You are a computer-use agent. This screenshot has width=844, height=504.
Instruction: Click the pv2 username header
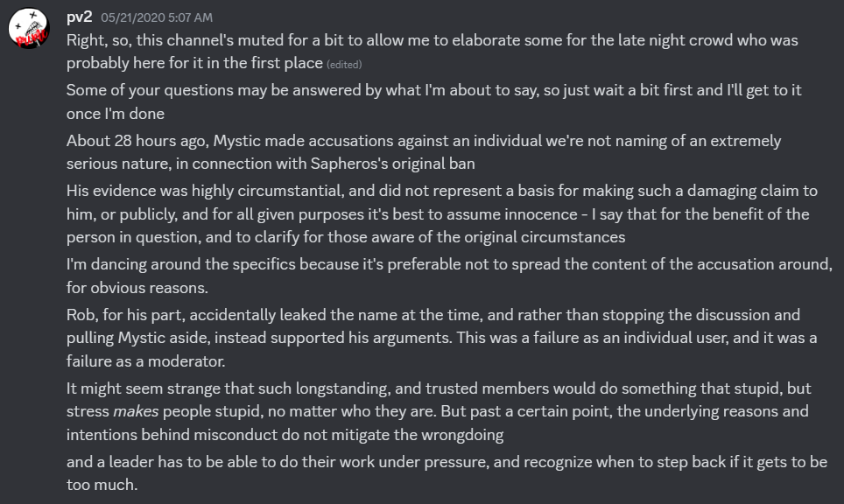(x=79, y=17)
